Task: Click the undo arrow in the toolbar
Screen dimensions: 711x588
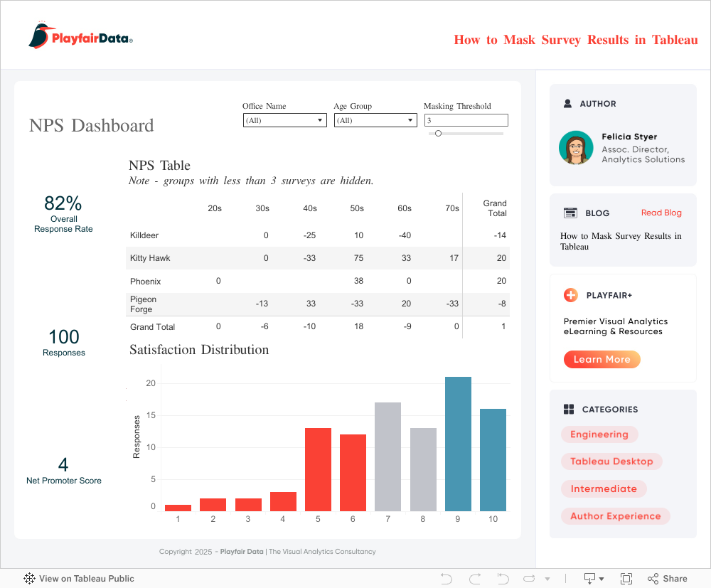Action: 447,578
